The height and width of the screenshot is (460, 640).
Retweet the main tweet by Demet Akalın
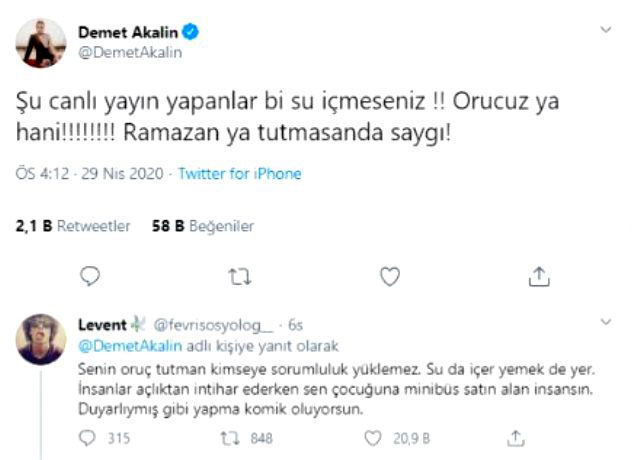pos(240,274)
